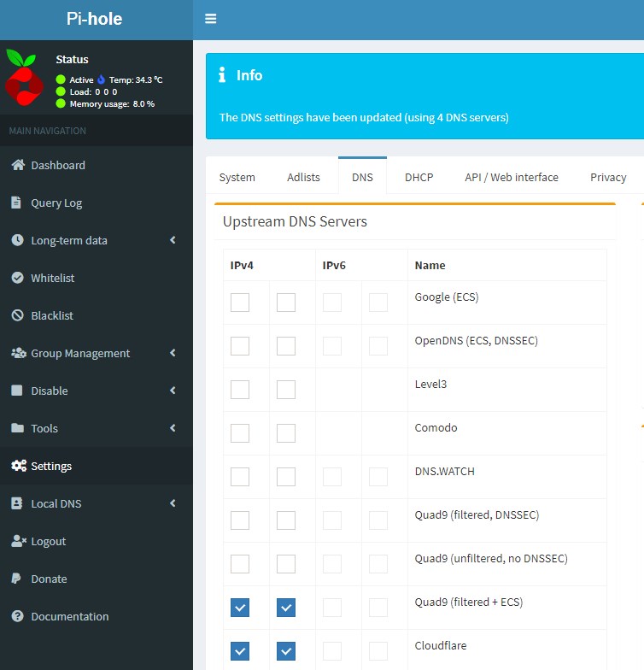The height and width of the screenshot is (670, 644).
Task: Click the Tools folder icon
Action: pos(17,427)
